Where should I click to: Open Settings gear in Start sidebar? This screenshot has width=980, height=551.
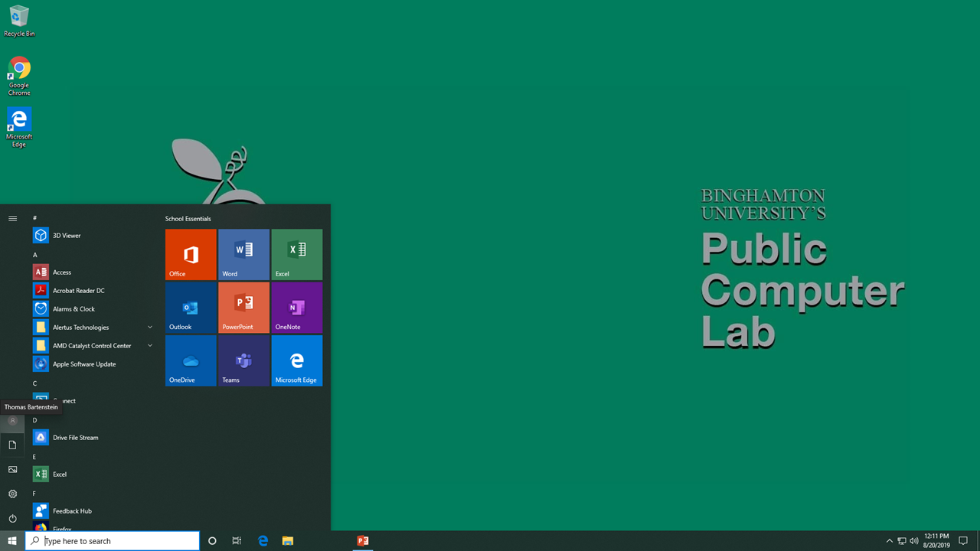coord(12,494)
